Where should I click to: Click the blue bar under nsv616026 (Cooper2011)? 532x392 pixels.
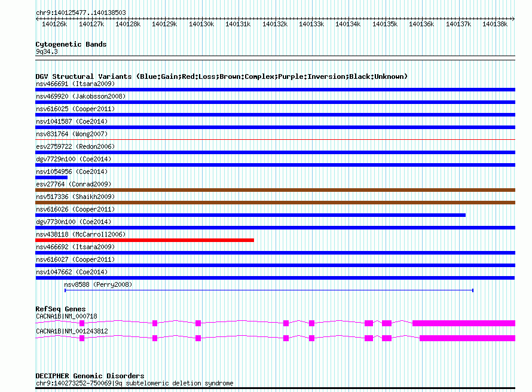250,215
